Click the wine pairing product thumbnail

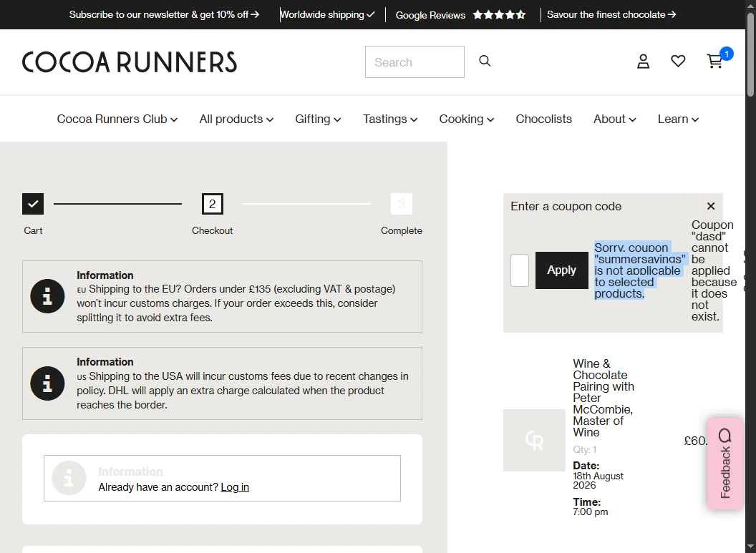pos(534,440)
